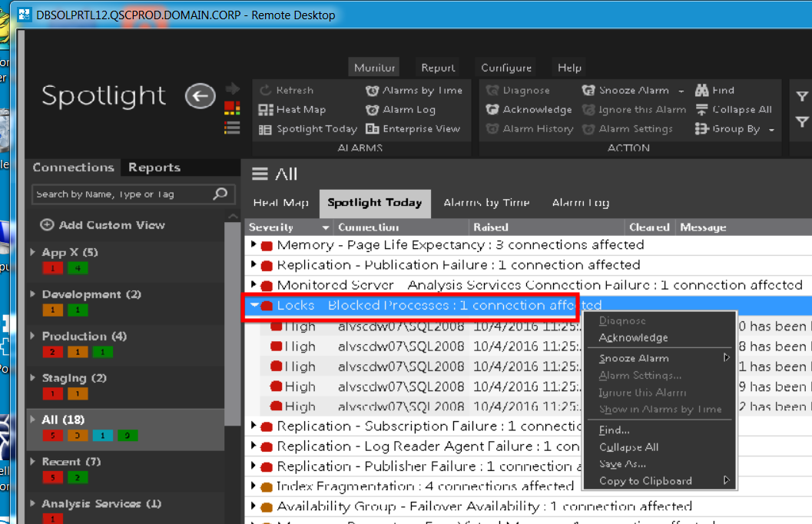Select the All (18) connections group
Image resolution: width=812 pixels, height=524 pixels.
pyautogui.click(x=125, y=429)
